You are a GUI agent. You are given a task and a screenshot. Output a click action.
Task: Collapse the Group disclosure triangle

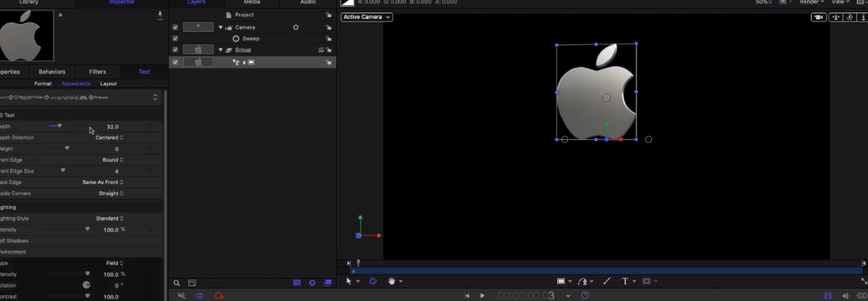[x=220, y=50]
